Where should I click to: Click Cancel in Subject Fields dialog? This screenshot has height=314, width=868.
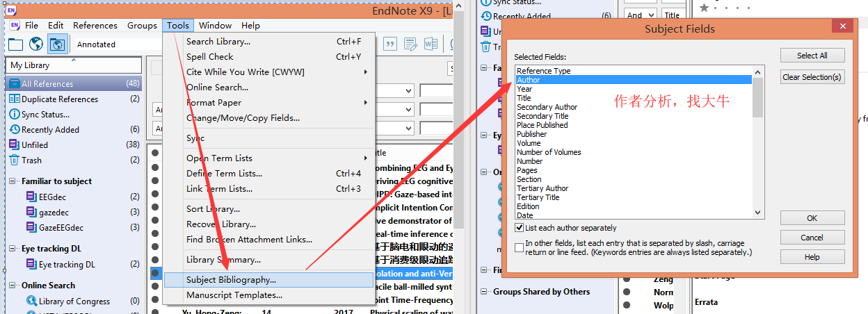click(812, 238)
